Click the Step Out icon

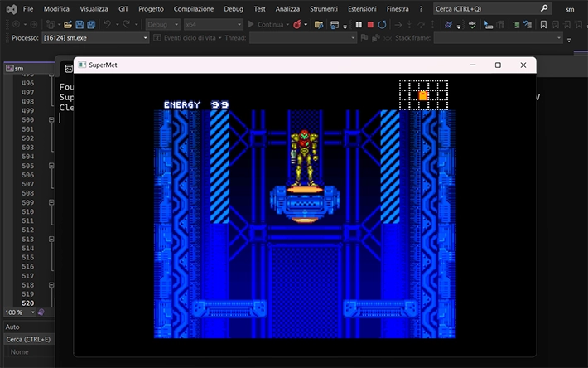(x=432, y=24)
